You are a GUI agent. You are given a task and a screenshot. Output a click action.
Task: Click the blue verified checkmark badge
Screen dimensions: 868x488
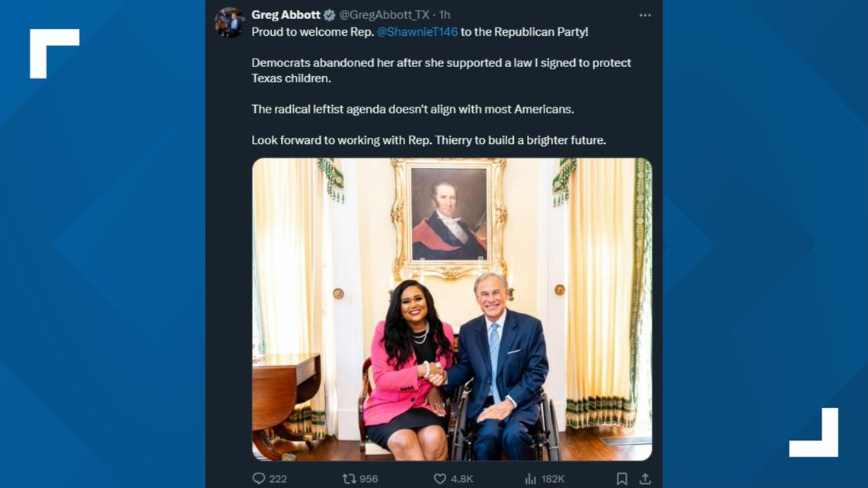point(330,13)
